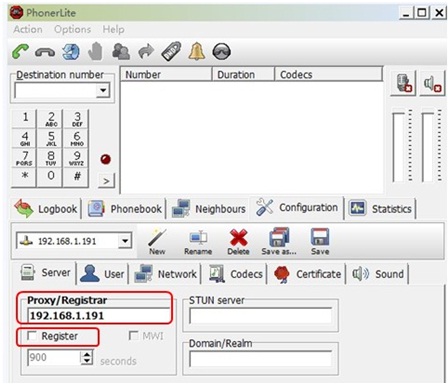Mute the microphone icon button

tap(403, 83)
